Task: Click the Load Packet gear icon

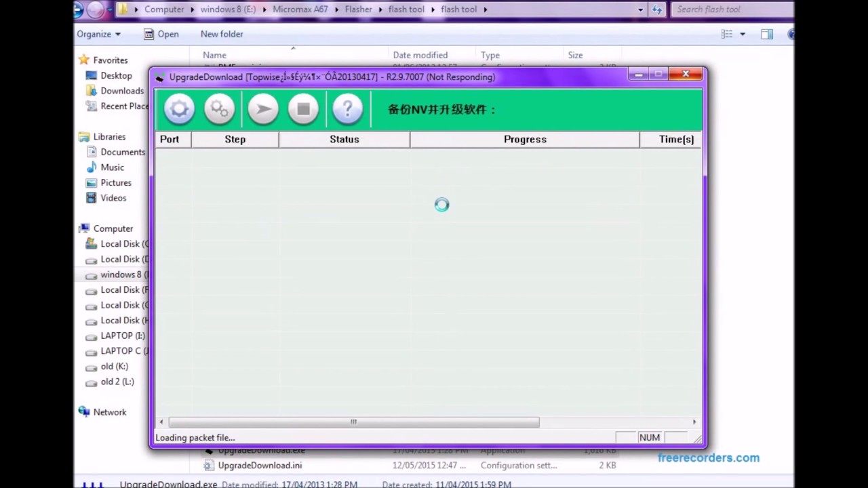Action: pyautogui.click(x=179, y=109)
